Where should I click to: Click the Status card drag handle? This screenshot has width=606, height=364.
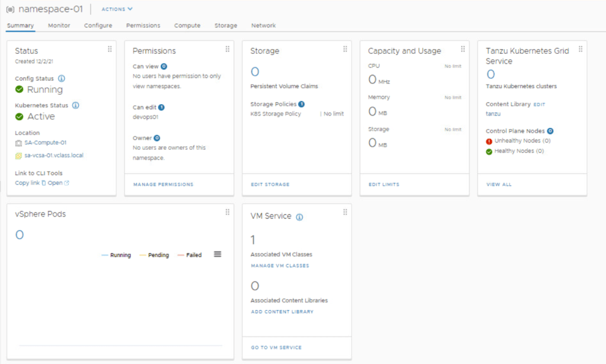[109, 49]
